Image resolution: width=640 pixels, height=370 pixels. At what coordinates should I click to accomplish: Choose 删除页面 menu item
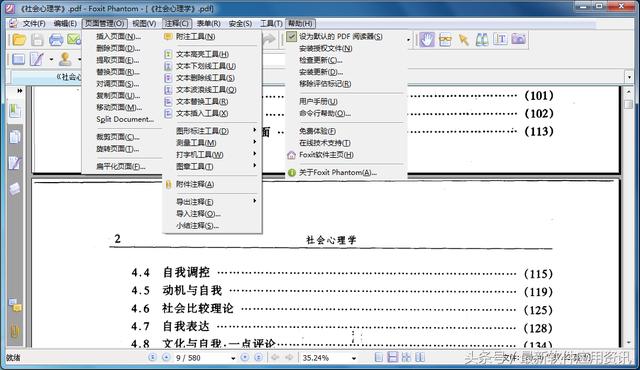click(118, 48)
